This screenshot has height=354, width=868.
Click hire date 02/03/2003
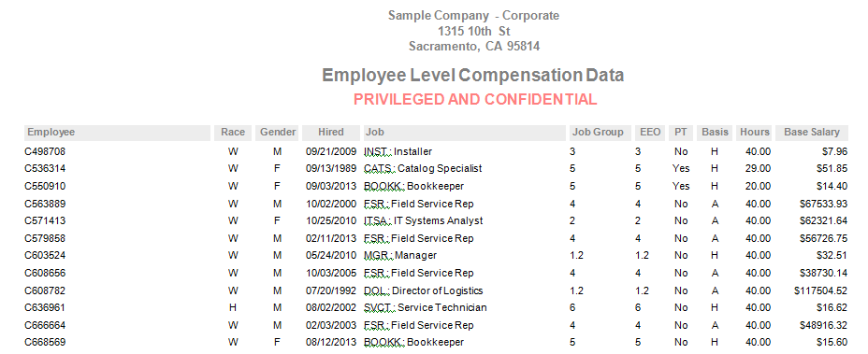(x=331, y=325)
